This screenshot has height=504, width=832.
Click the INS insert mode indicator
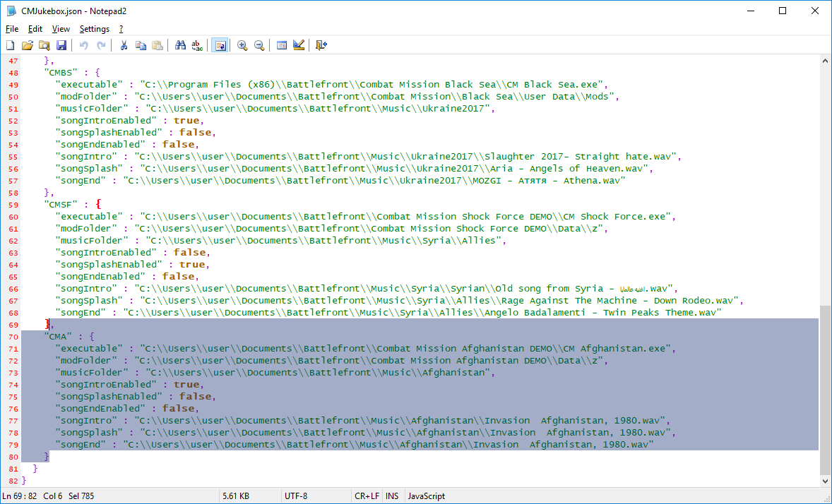pyautogui.click(x=392, y=496)
